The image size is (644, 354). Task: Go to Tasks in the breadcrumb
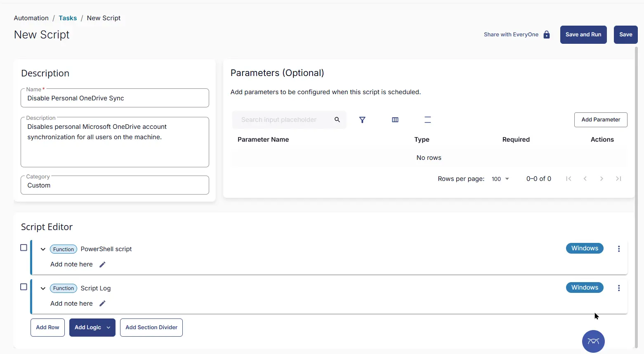[x=68, y=18]
